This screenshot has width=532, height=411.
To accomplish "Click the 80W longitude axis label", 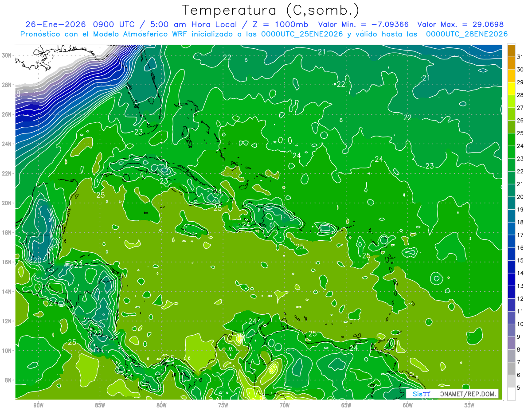I will [162, 405].
